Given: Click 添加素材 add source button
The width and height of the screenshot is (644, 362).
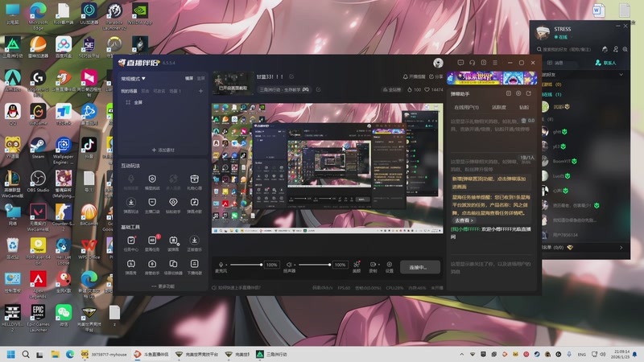Looking at the screenshot, I should point(163,150).
